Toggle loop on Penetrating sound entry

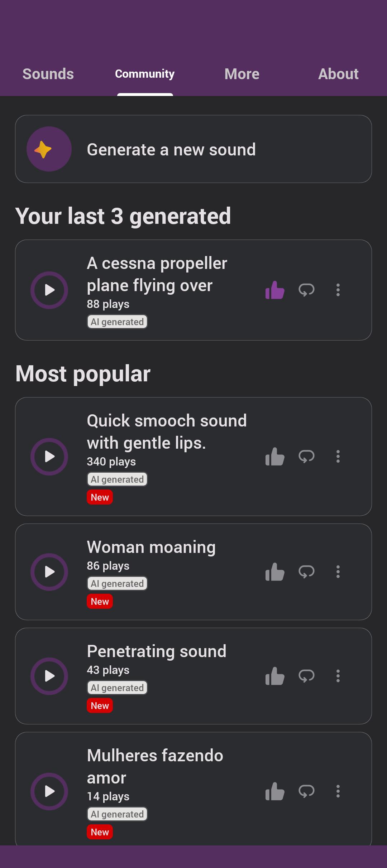point(306,676)
